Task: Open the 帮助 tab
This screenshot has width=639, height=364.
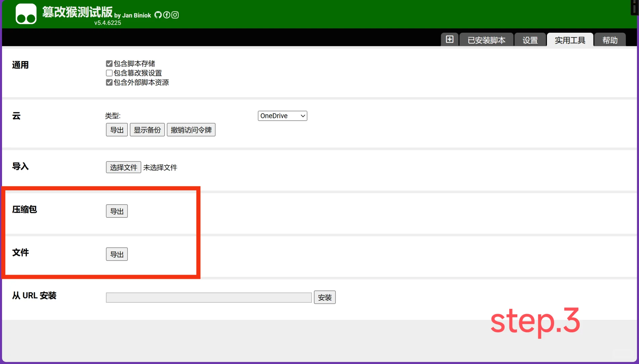Action: [x=610, y=40]
